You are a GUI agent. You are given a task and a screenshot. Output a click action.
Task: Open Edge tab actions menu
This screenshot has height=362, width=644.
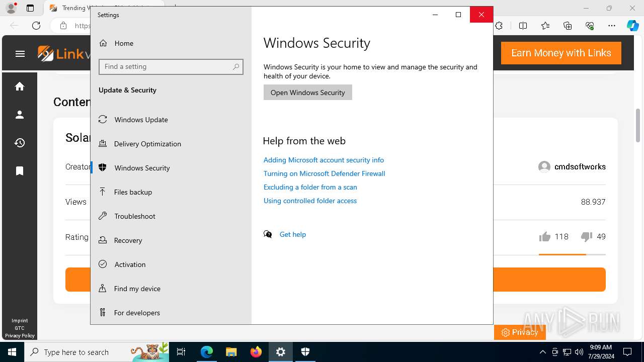point(30,8)
